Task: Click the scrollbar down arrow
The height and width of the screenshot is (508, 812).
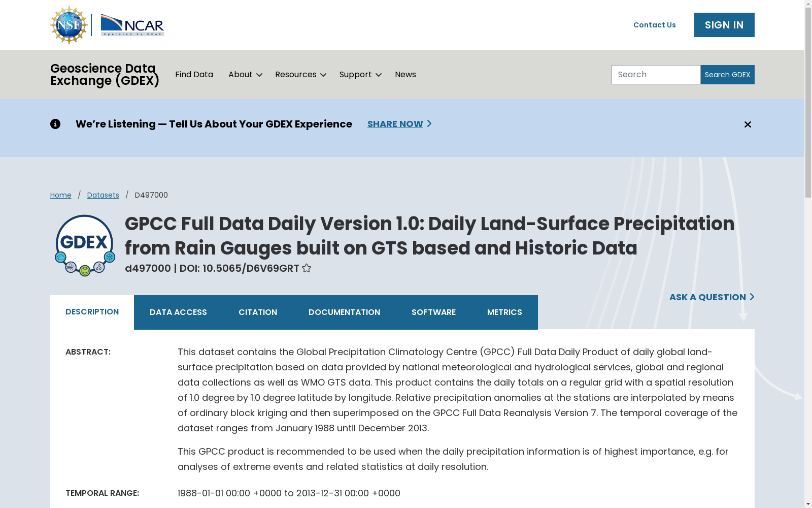Action: 808,504
